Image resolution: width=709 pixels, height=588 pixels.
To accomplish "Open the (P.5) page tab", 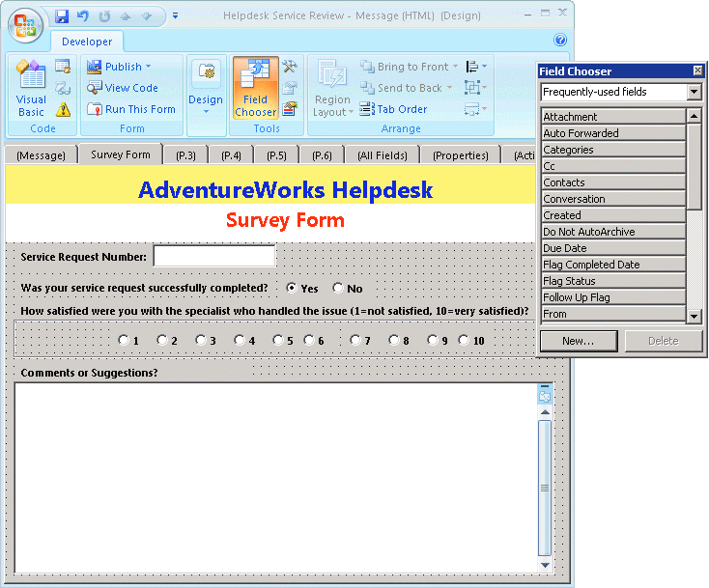I will point(276,155).
